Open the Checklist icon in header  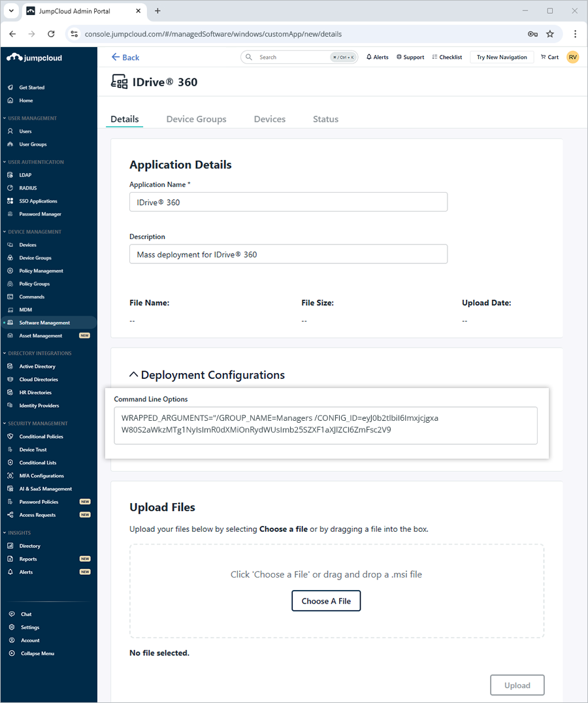pyautogui.click(x=435, y=57)
